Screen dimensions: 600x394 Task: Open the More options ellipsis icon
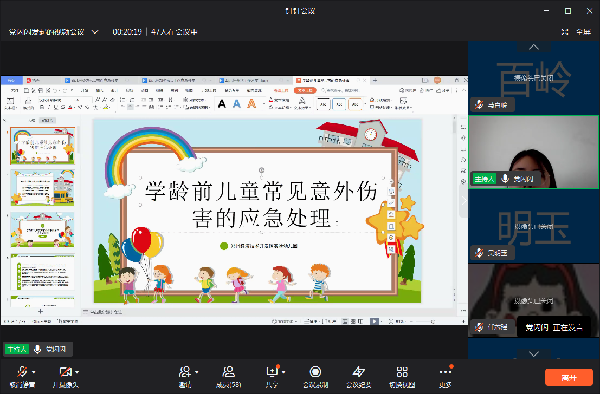[x=445, y=371]
